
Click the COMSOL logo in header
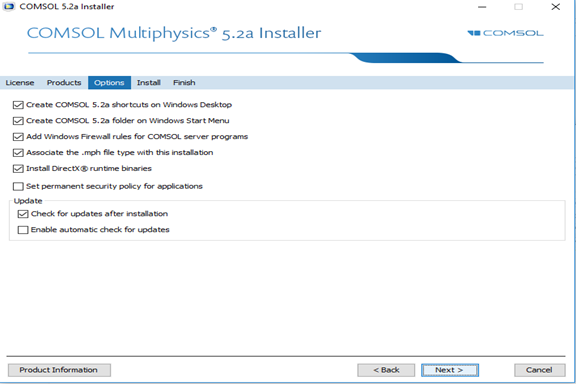coord(505,33)
